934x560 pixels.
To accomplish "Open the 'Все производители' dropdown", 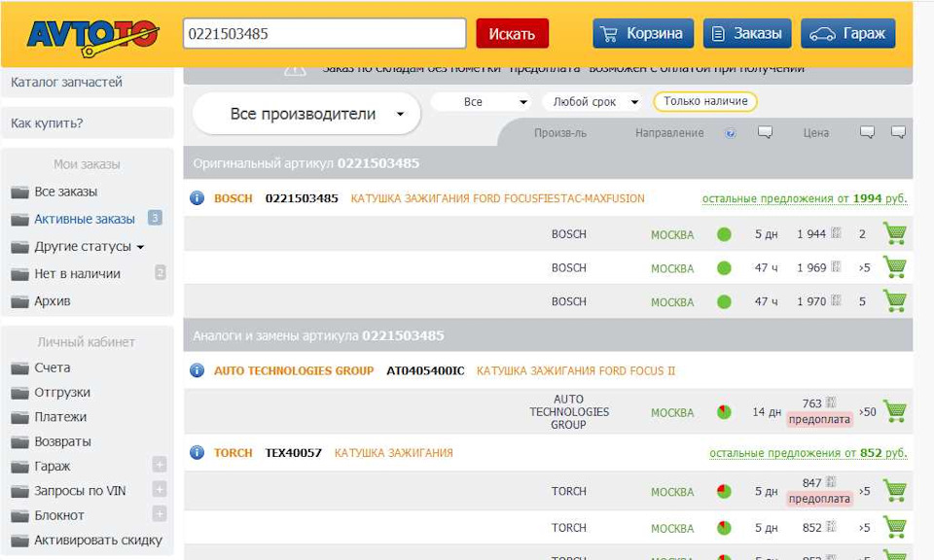I will pos(306,115).
